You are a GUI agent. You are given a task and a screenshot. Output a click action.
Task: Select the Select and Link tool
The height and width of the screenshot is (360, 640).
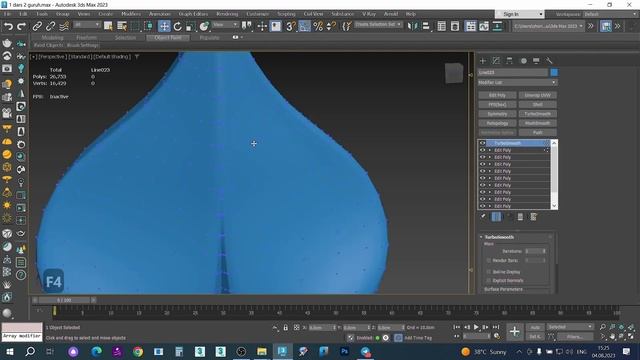pos(37,27)
